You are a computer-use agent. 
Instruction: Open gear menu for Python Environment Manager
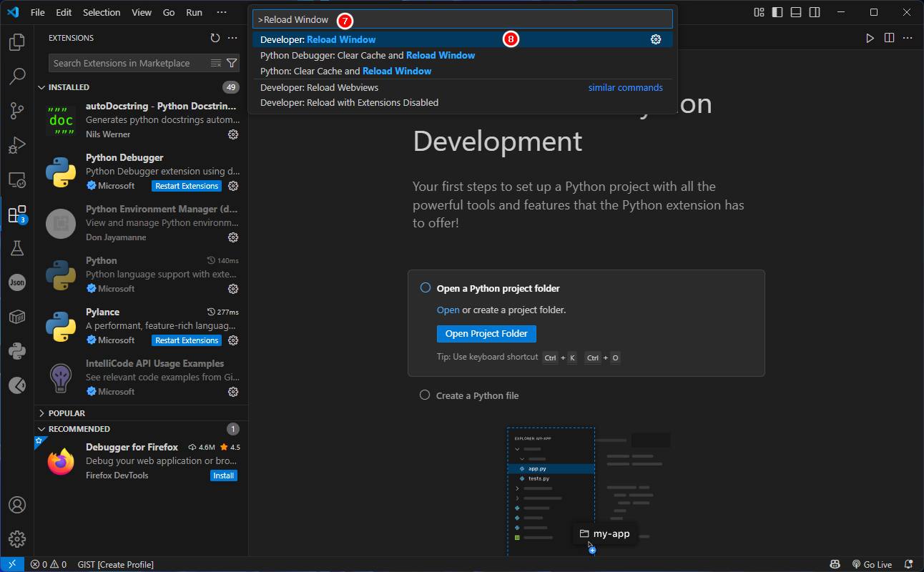(233, 237)
